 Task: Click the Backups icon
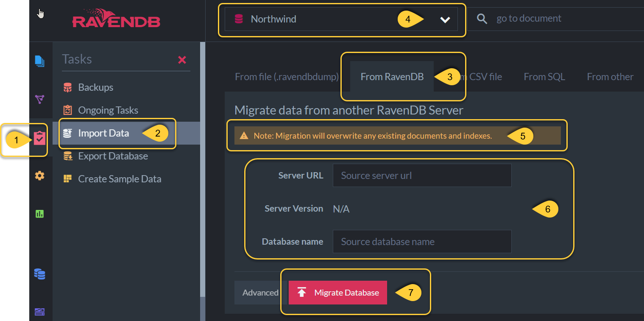[67, 87]
